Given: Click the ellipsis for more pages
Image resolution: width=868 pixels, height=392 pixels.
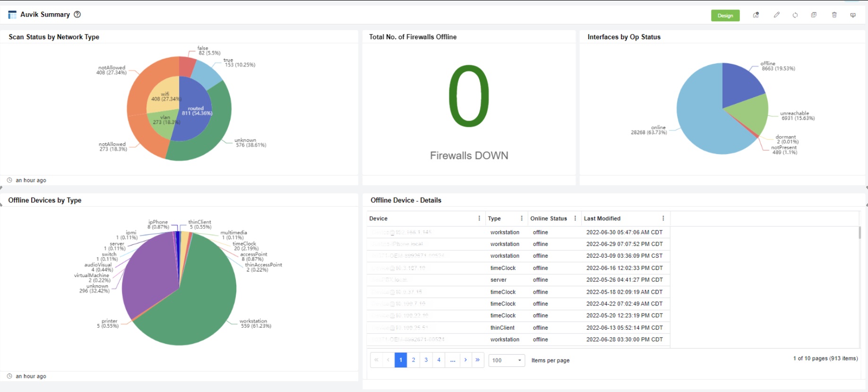Looking at the screenshot, I should click(x=452, y=360).
